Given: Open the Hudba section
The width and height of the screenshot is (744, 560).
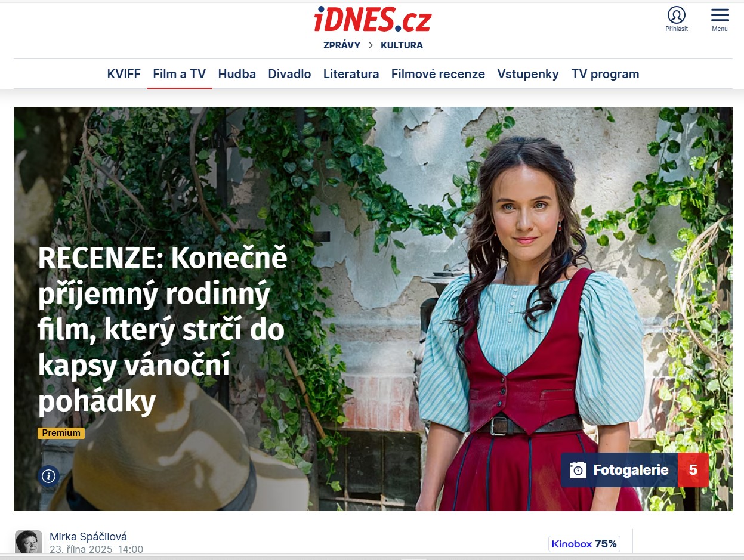Looking at the screenshot, I should coord(237,74).
